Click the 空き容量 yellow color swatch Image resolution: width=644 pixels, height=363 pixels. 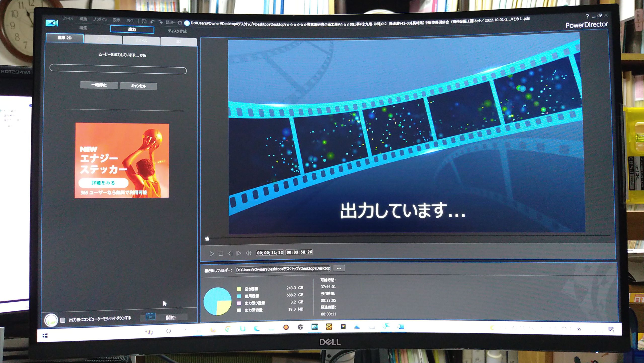pyautogui.click(x=239, y=289)
